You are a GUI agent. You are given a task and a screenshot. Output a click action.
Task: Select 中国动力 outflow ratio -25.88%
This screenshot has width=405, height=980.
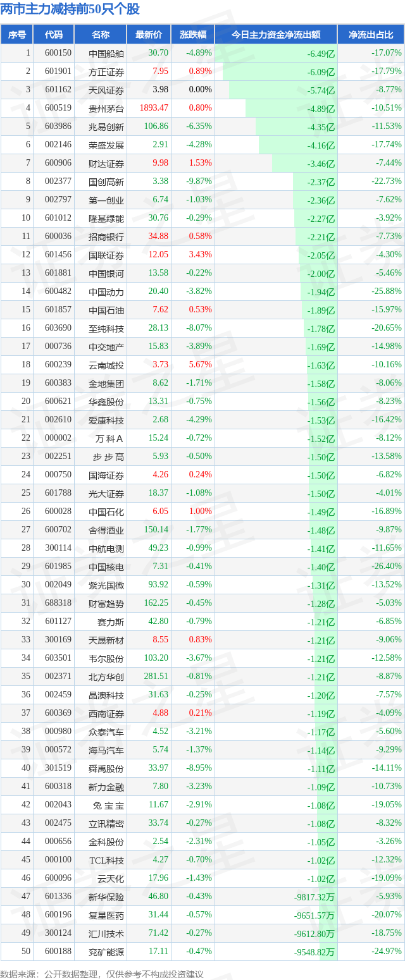(x=387, y=291)
